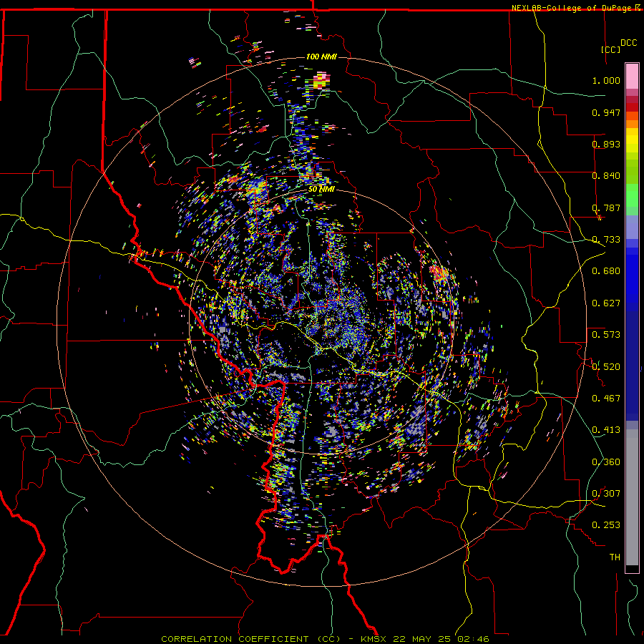Select the 0.840 scale value

606,175
